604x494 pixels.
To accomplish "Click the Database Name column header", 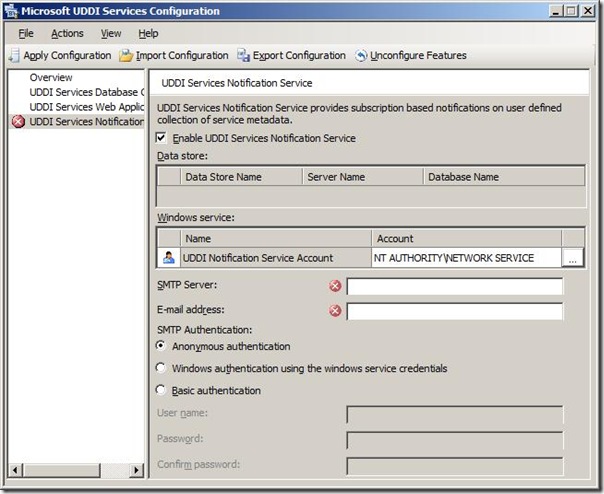I will [504, 177].
